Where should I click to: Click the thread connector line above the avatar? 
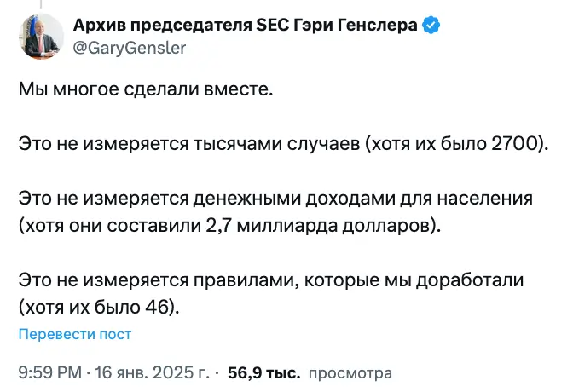[41, 4]
